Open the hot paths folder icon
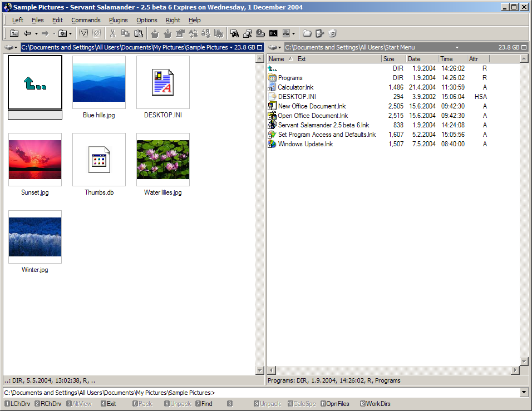Screen dimensions: 532x411 click(61, 33)
